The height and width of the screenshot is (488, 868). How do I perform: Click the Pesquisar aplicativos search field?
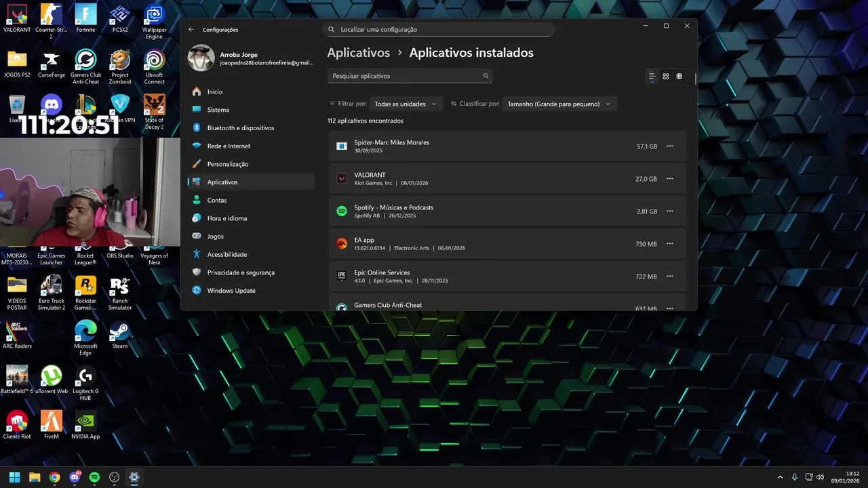pyautogui.click(x=410, y=76)
